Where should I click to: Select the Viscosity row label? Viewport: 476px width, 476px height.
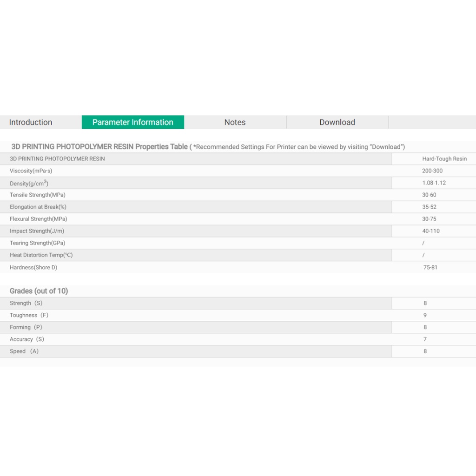click(31, 171)
